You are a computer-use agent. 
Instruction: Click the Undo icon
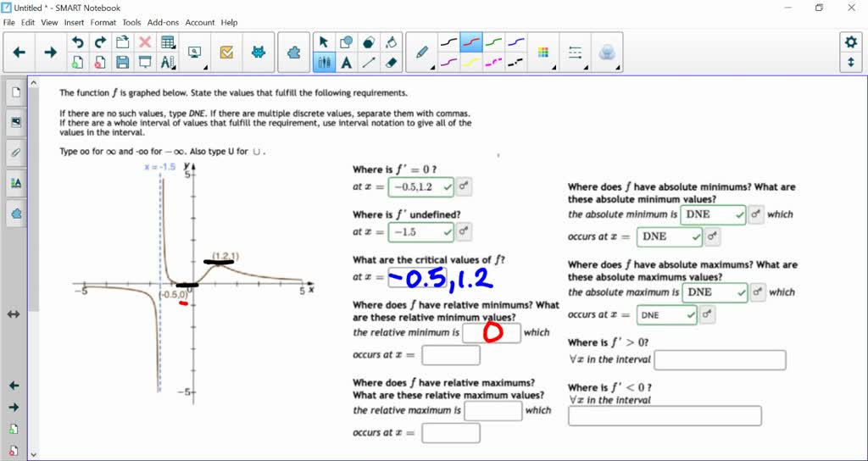coord(77,42)
